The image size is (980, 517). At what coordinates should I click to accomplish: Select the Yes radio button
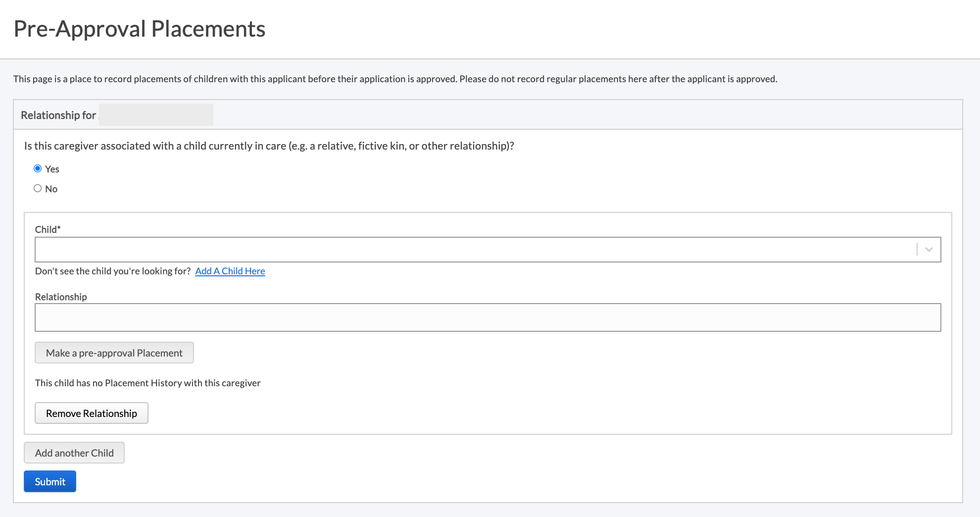(38, 168)
